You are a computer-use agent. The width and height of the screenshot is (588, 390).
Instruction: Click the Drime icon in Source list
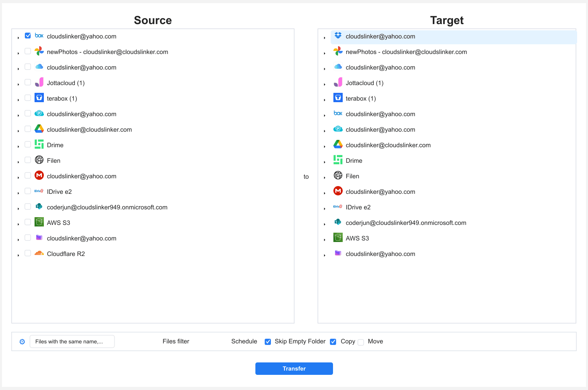coord(39,144)
